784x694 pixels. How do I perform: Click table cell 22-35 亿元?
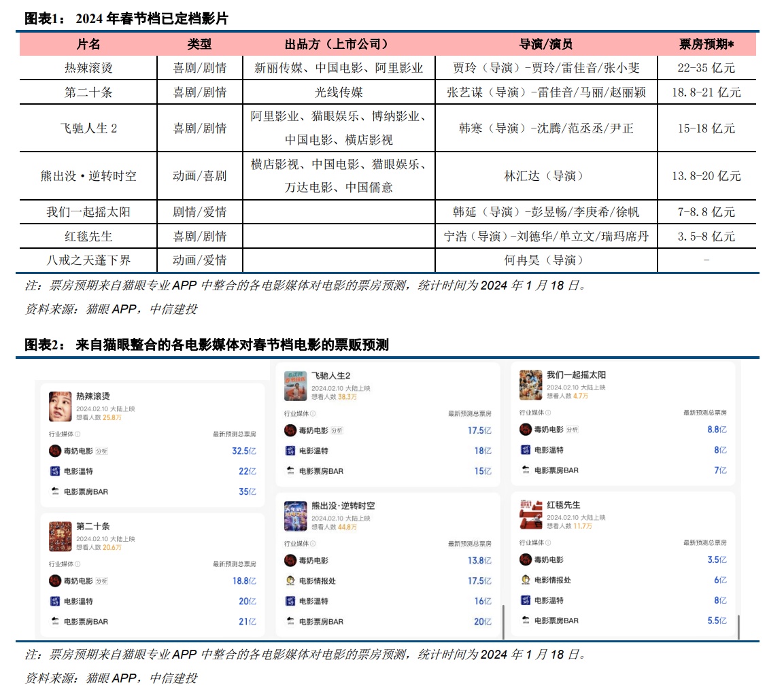point(706,67)
